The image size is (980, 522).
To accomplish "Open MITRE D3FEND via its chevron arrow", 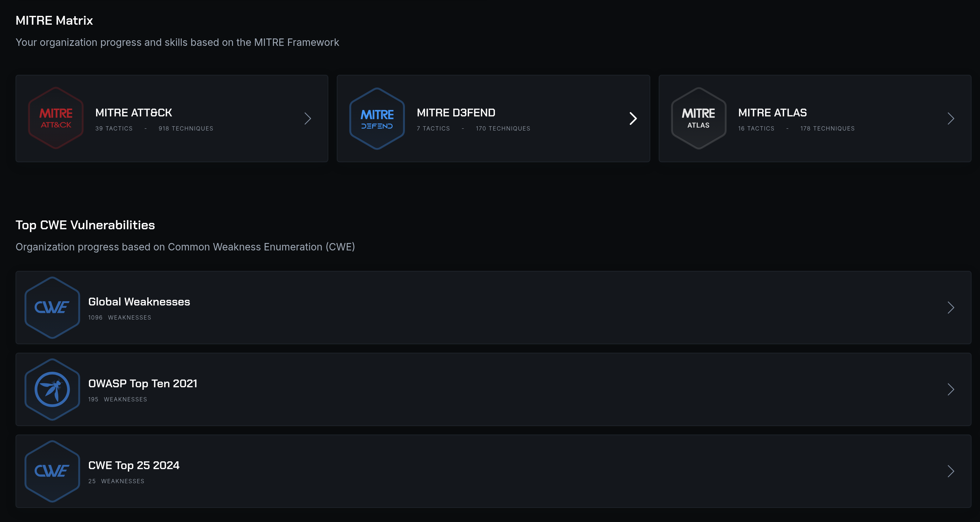I will [633, 119].
